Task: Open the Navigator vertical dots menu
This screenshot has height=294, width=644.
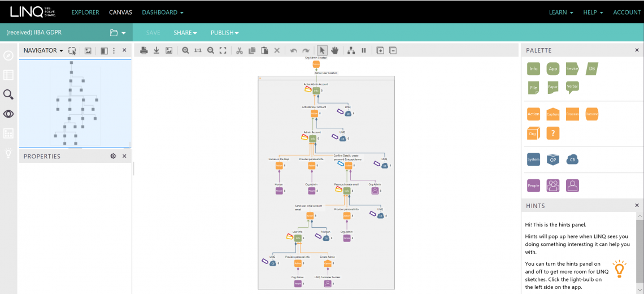Action: [114, 50]
